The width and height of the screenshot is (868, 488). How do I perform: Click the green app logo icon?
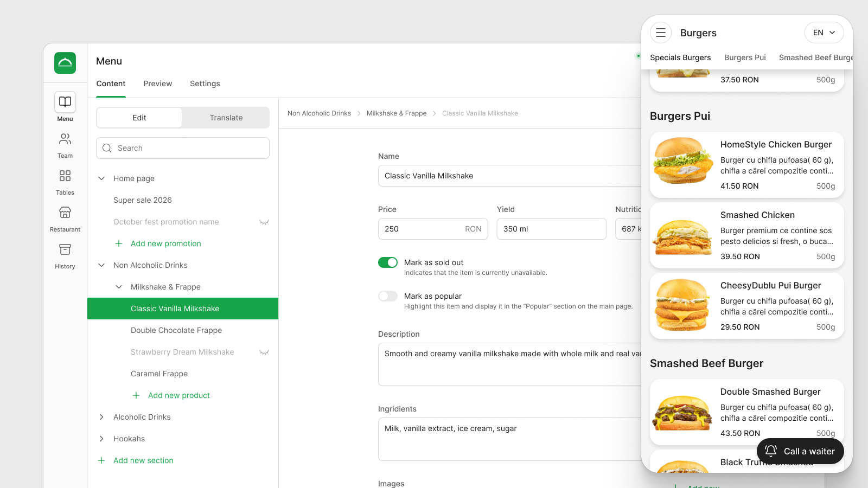click(65, 63)
